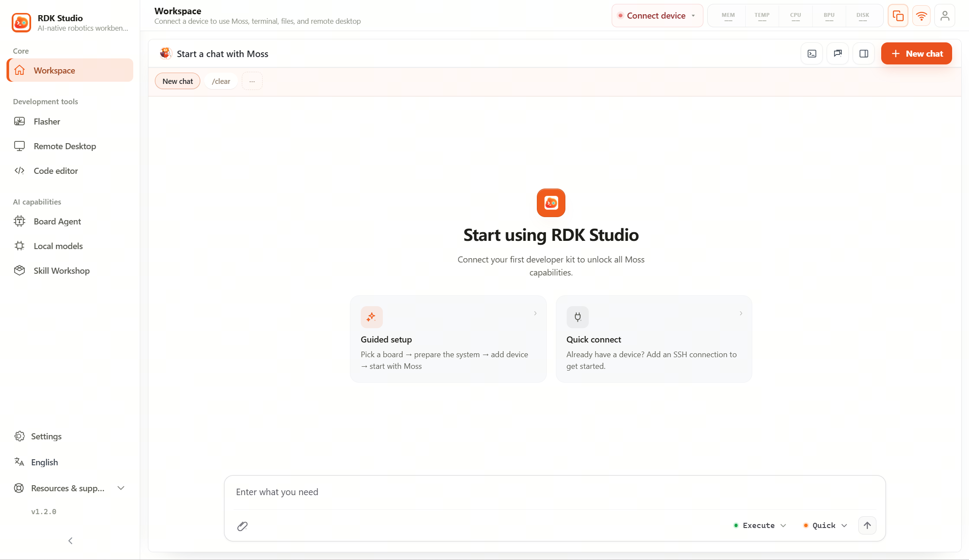Go to Remote Desktop in the sidebar
The image size is (969, 560).
pyautogui.click(x=70, y=146)
